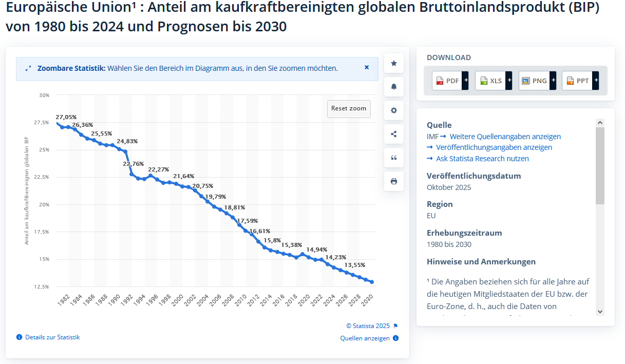
Task: Click scrollbar down arrow in source panel
Action: (600, 311)
